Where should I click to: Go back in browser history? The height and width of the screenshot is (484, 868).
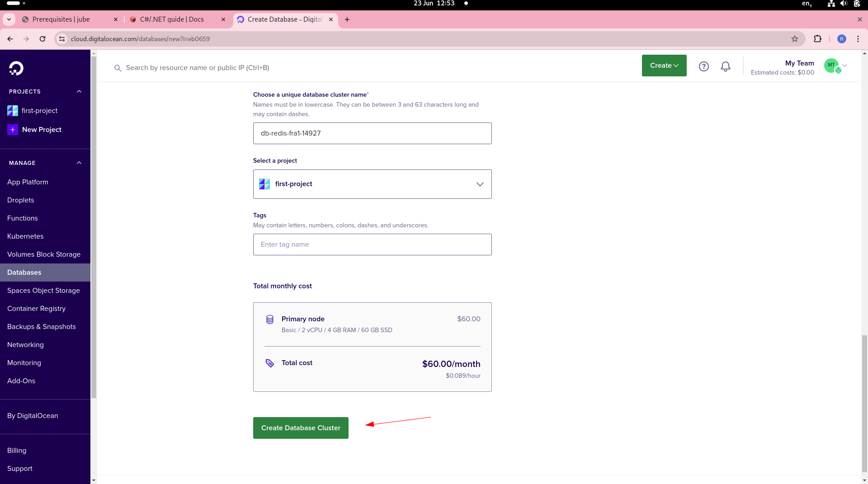pyautogui.click(x=10, y=39)
